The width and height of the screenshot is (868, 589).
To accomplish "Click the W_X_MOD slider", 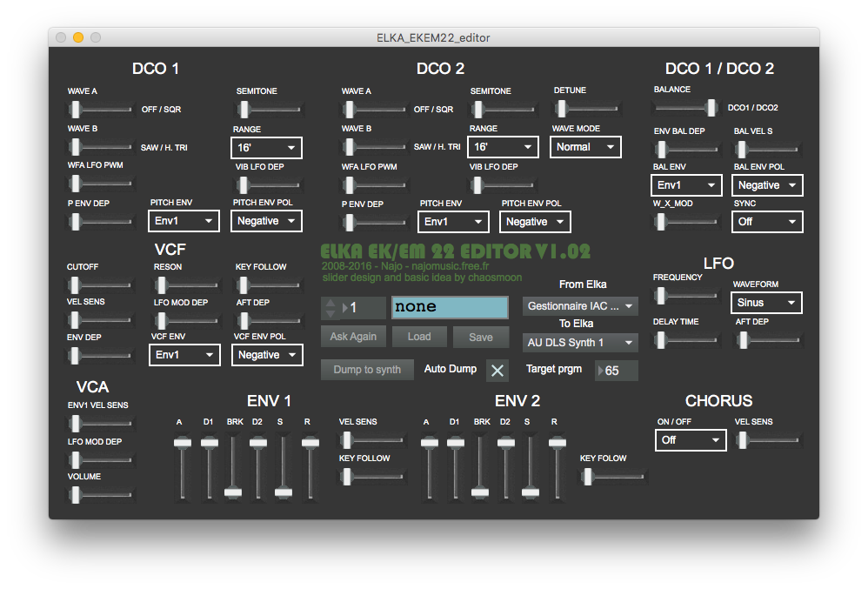I will click(x=686, y=222).
